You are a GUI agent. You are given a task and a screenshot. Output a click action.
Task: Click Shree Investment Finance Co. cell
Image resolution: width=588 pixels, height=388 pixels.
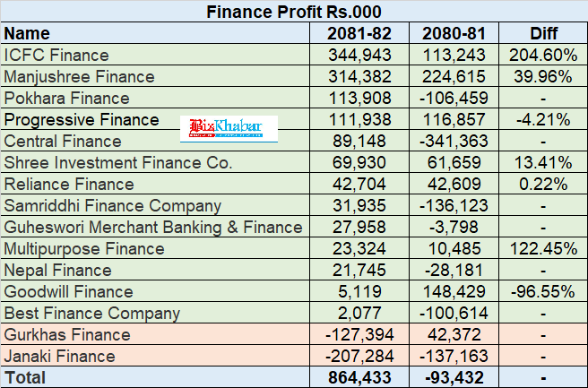(155, 162)
